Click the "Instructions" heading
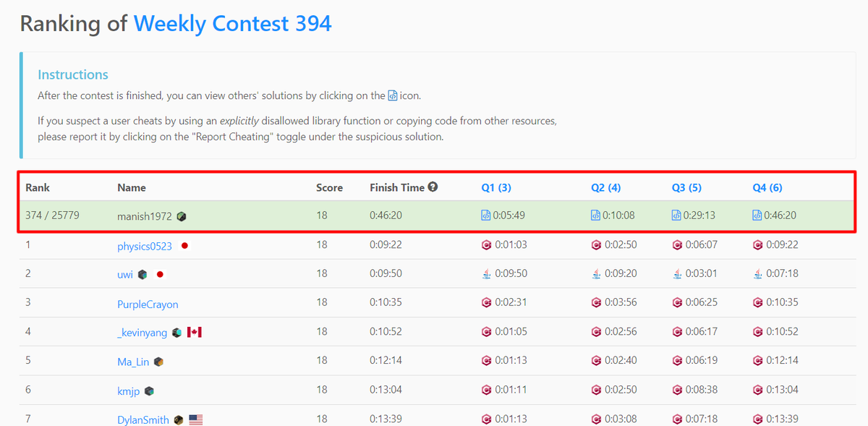This screenshot has width=868, height=426. [x=73, y=74]
